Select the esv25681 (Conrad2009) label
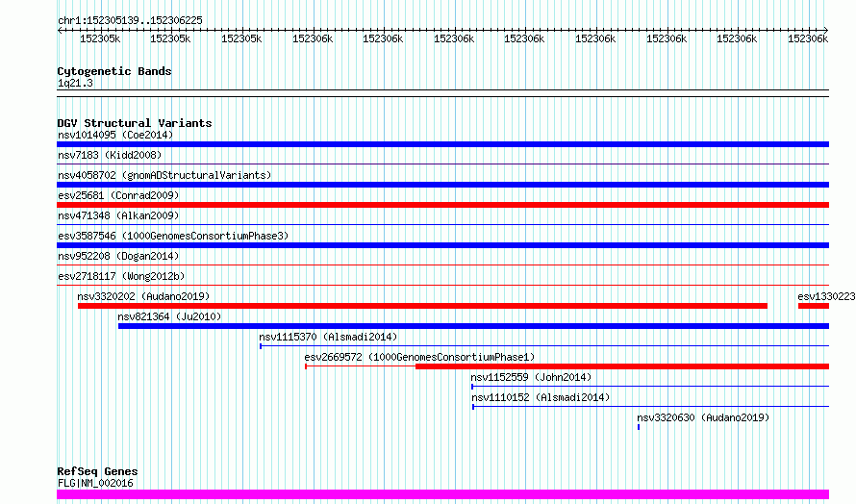Image resolution: width=856 pixels, height=504 pixels. point(118,195)
